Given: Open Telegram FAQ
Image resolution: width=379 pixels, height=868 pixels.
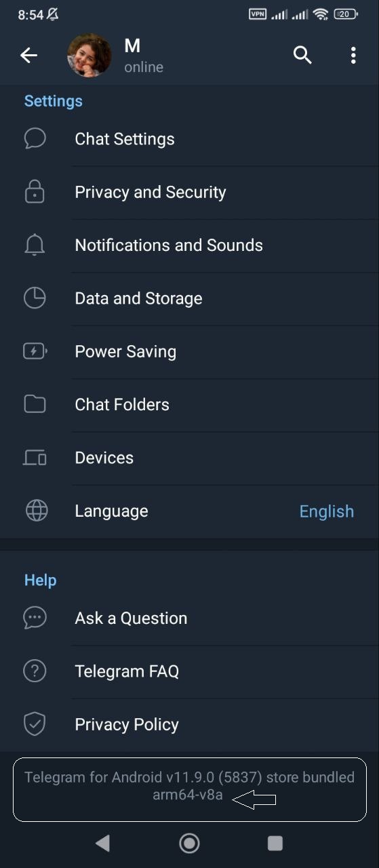Looking at the screenshot, I should pos(190,671).
